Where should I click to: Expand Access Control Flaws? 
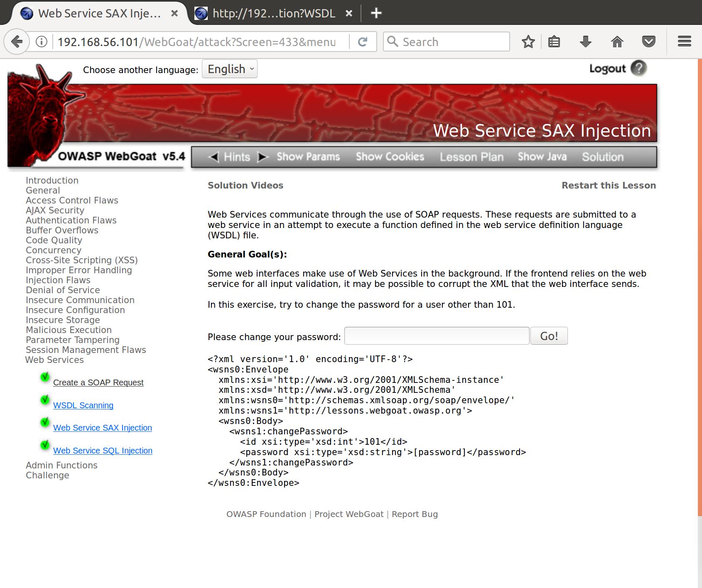[72, 201]
